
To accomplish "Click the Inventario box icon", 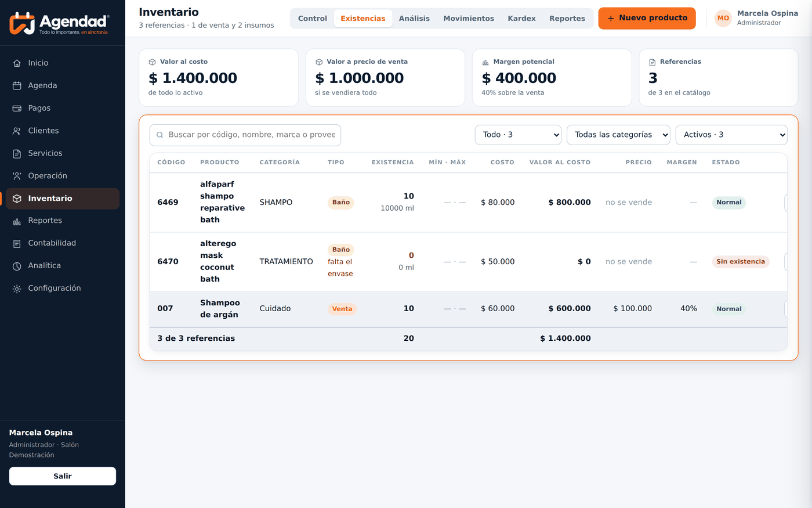I will point(17,199).
